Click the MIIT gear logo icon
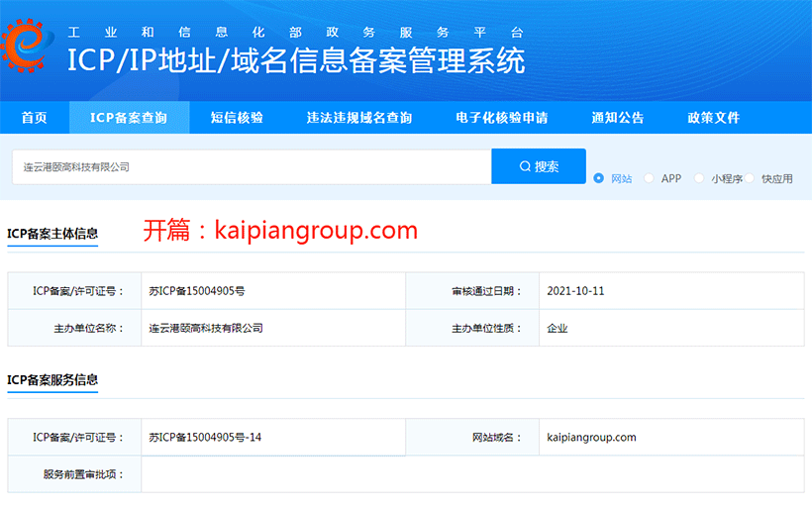The height and width of the screenshot is (509, 812). [29, 43]
